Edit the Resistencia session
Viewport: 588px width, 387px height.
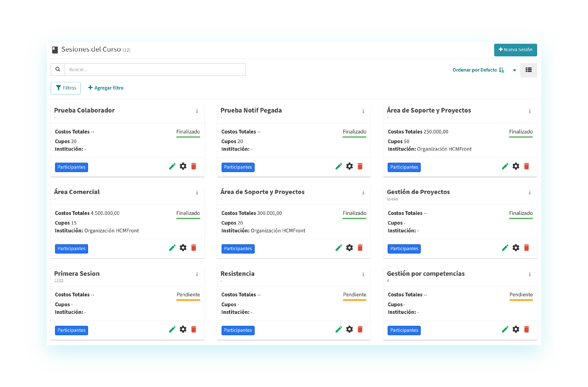(339, 329)
